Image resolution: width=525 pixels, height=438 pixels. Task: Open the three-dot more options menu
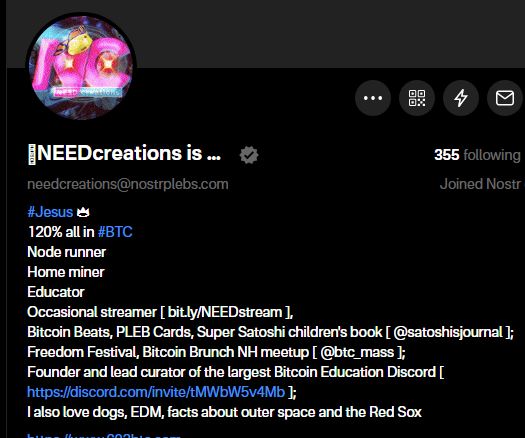point(373,98)
